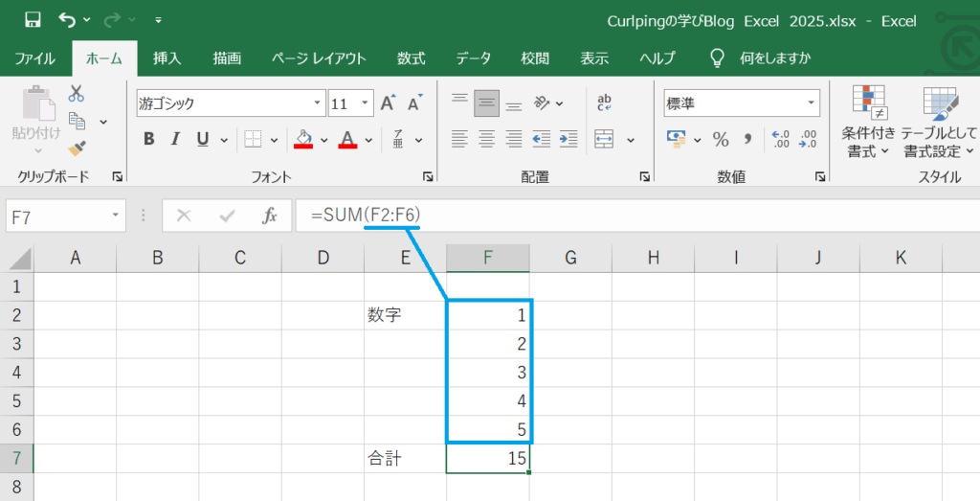Viewport: 980px width, 501px height.
Task: Select the Format Painter brush
Action: tap(77, 148)
